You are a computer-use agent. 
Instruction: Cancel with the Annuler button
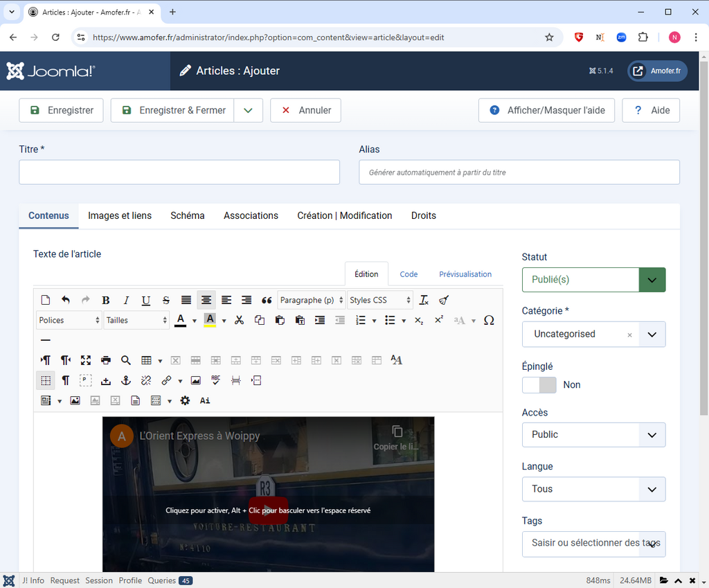[x=305, y=110]
